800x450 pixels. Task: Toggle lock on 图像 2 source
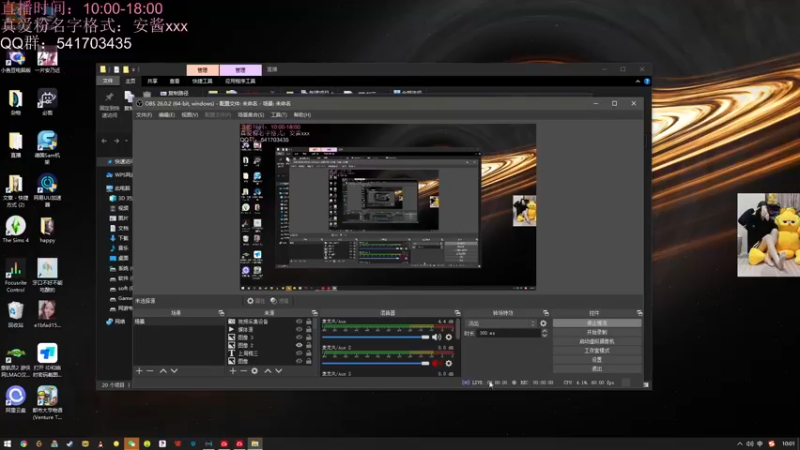click(x=308, y=345)
